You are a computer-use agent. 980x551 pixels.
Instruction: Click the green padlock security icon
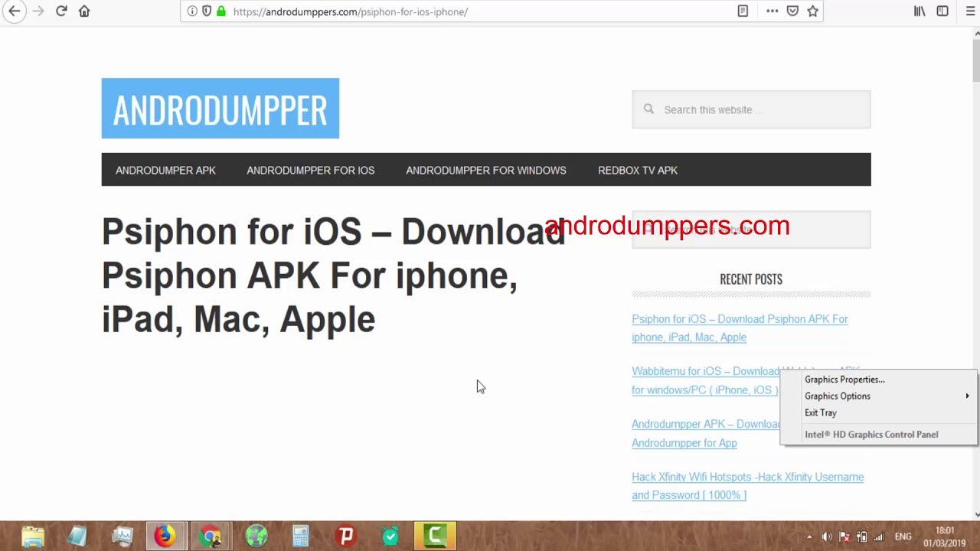coord(221,11)
